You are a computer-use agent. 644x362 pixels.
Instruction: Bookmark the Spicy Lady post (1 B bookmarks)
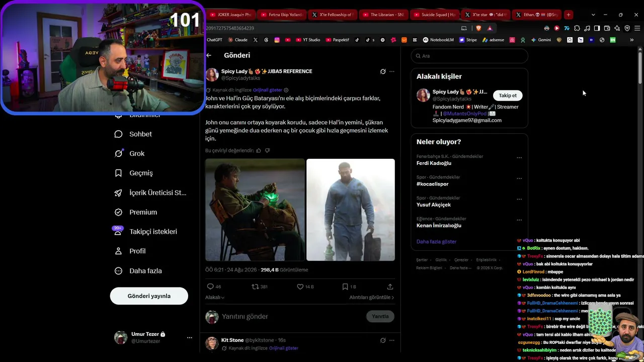(x=345, y=287)
